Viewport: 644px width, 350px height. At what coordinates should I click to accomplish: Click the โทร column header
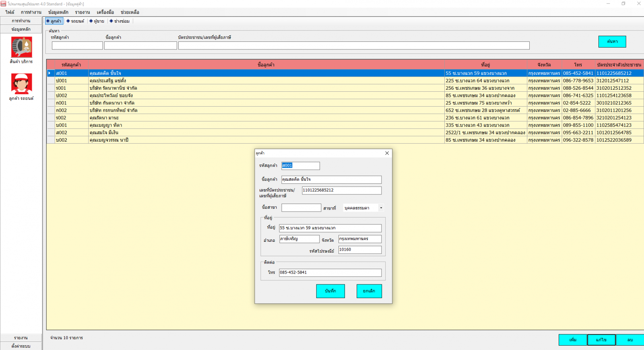(578, 65)
